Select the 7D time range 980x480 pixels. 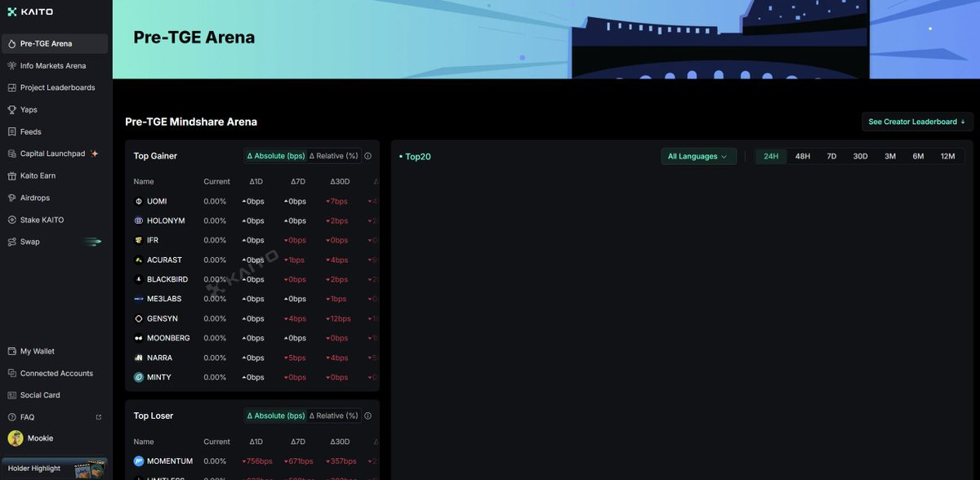point(831,157)
